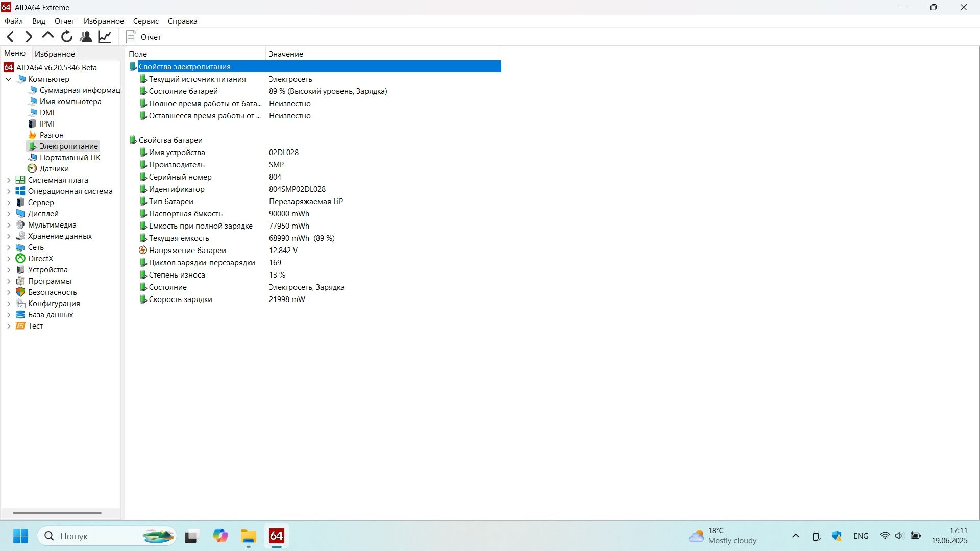
Task: Click the Значение column header
Action: 383,54
